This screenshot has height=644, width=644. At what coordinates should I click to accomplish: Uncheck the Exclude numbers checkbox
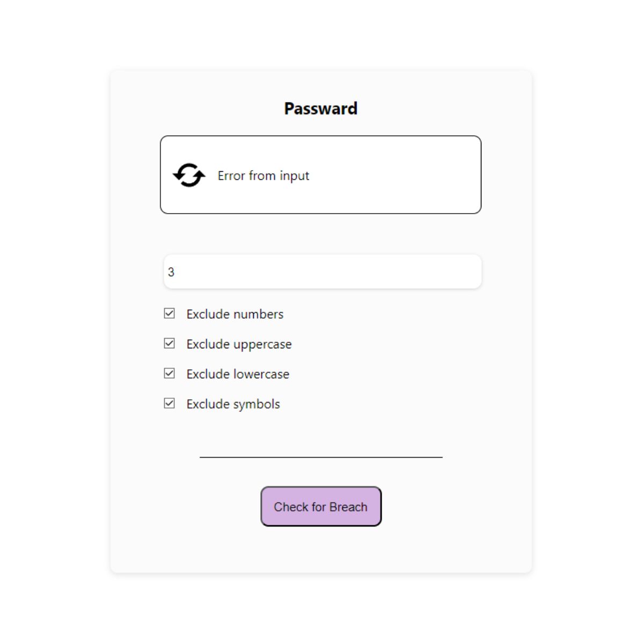[169, 313]
